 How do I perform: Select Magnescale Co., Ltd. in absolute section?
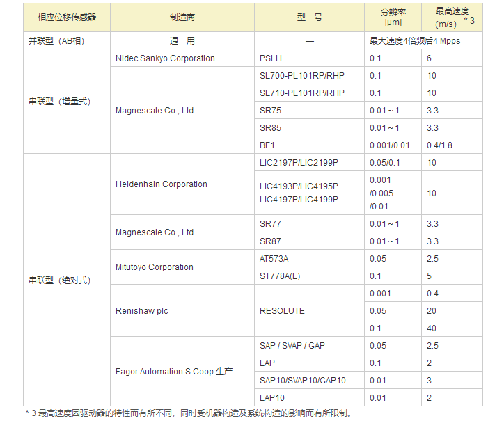click(x=182, y=232)
